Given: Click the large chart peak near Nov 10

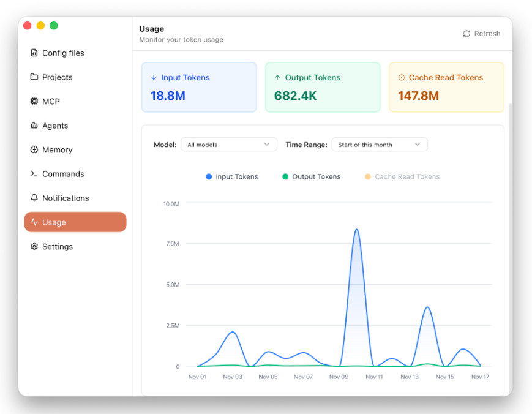Looking at the screenshot, I should coord(356,230).
